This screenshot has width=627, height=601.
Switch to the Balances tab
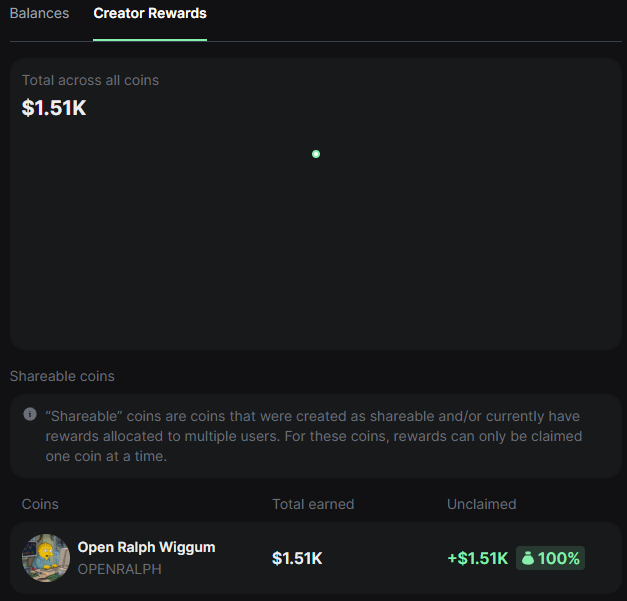click(39, 13)
